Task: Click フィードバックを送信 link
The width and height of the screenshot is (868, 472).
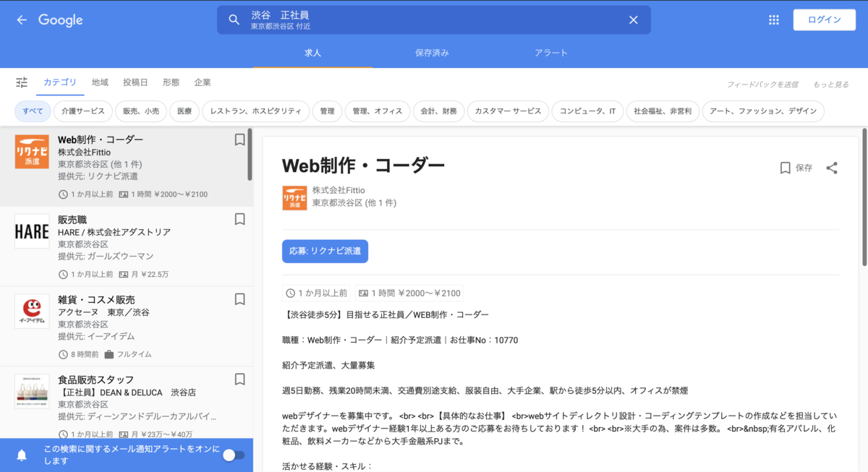Action: (762, 85)
